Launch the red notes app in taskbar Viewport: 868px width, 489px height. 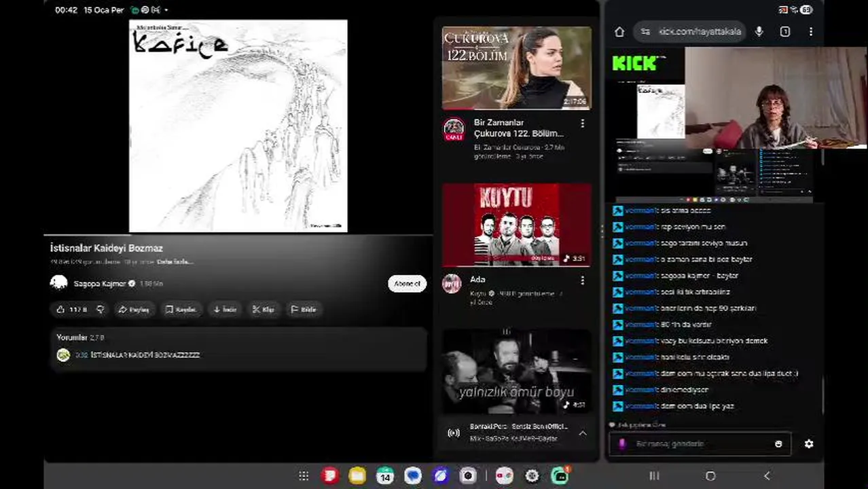tap(330, 475)
